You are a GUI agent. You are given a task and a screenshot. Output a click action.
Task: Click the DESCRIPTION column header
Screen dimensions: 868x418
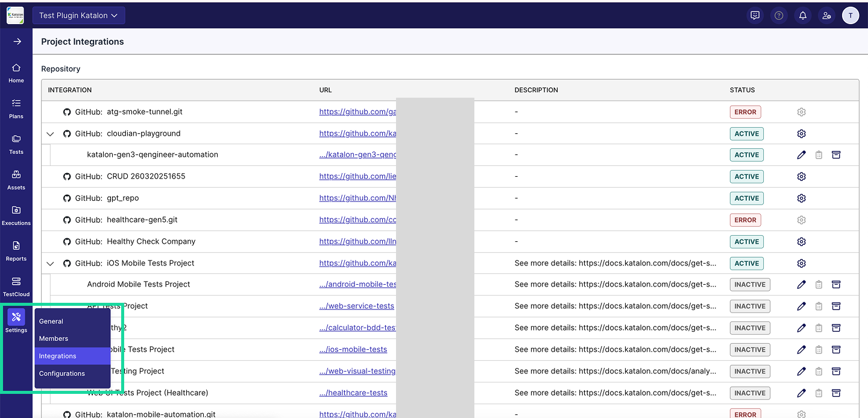coord(536,90)
